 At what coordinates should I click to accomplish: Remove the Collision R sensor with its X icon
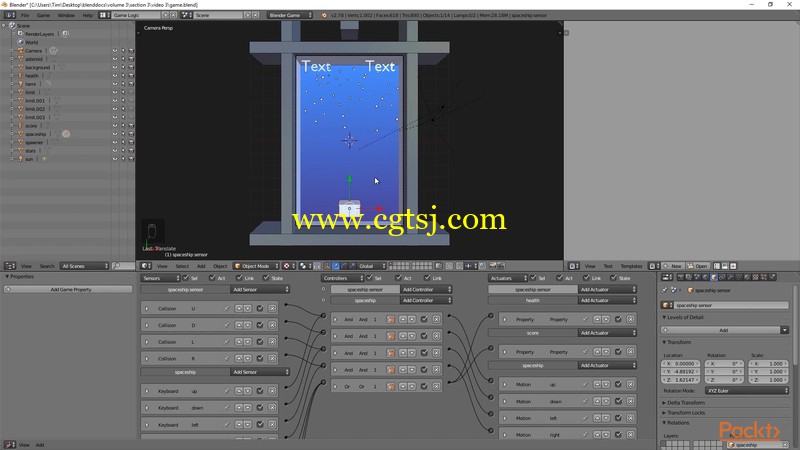pos(272,358)
